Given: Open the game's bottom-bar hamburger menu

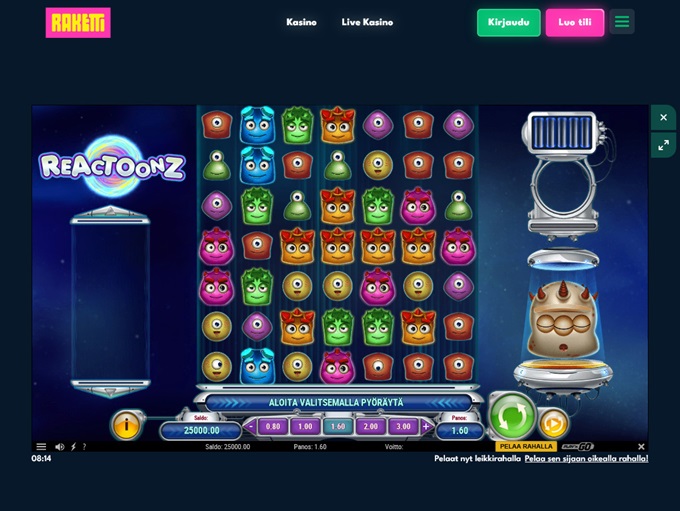Looking at the screenshot, I should tap(41, 447).
